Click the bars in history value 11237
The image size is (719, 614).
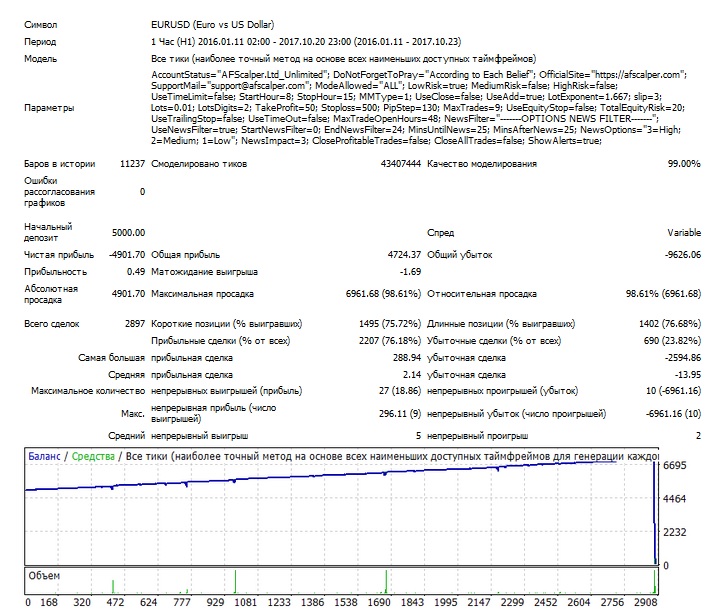pyautogui.click(x=133, y=164)
